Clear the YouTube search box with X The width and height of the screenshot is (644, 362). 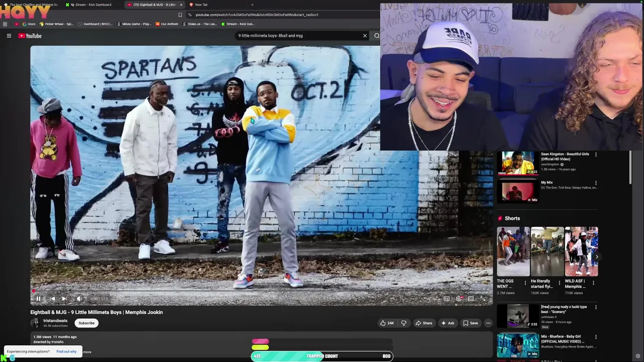pos(365,36)
